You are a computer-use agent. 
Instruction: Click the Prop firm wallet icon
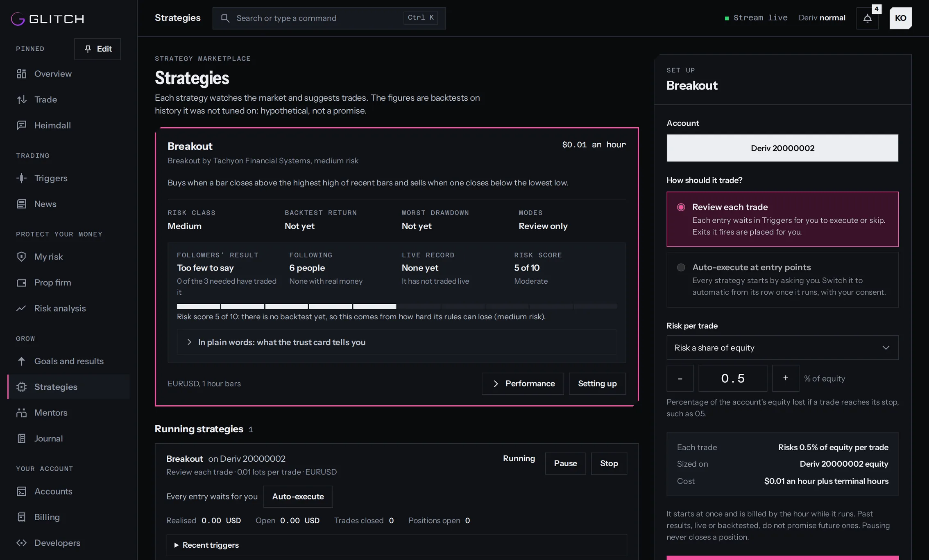21,282
